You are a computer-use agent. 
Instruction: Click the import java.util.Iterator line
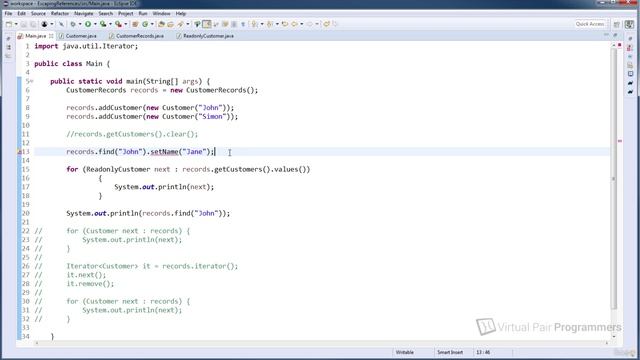(x=86, y=46)
